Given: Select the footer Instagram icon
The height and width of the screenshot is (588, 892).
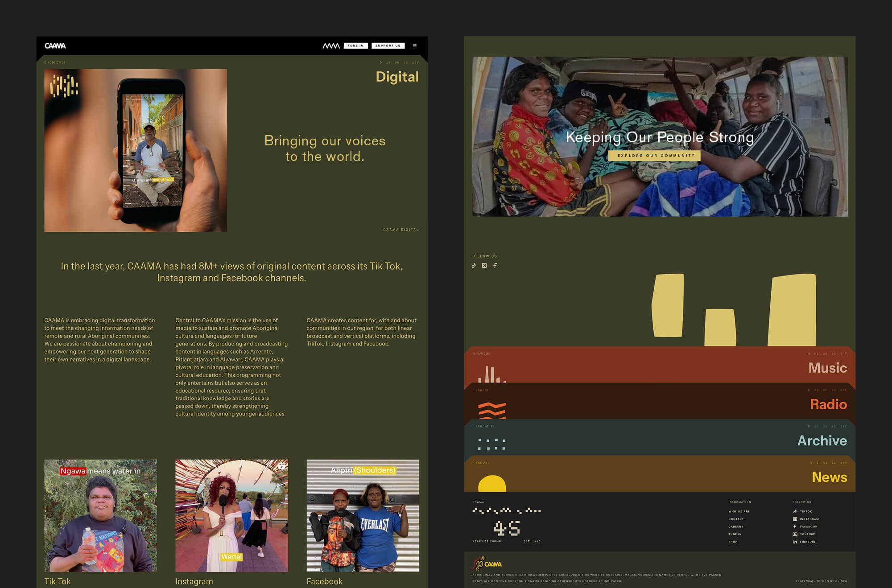Looking at the screenshot, I should click(795, 519).
